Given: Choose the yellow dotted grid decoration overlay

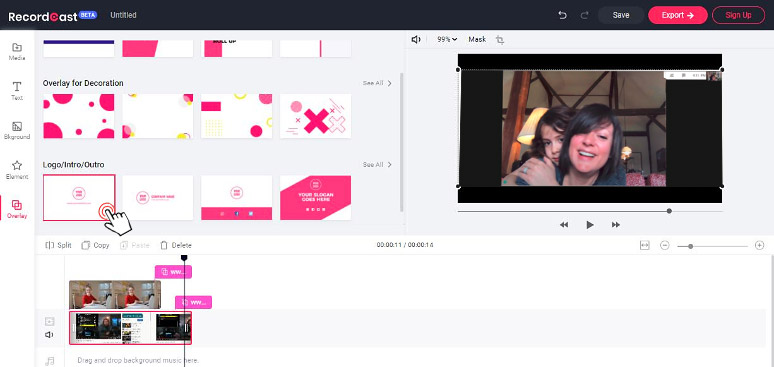Looking at the screenshot, I should [x=236, y=116].
